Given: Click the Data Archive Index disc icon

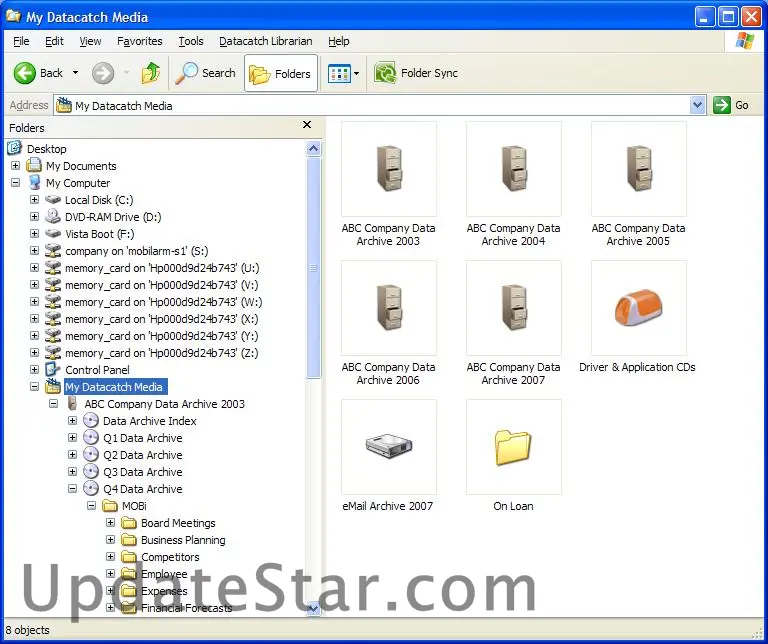Looking at the screenshot, I should coord(91,421).
